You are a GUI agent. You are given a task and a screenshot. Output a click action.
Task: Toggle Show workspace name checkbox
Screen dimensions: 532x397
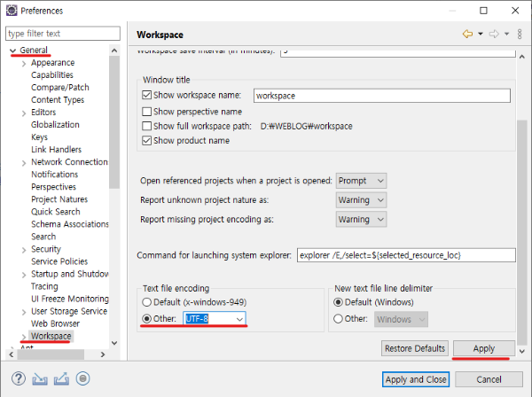146,95
